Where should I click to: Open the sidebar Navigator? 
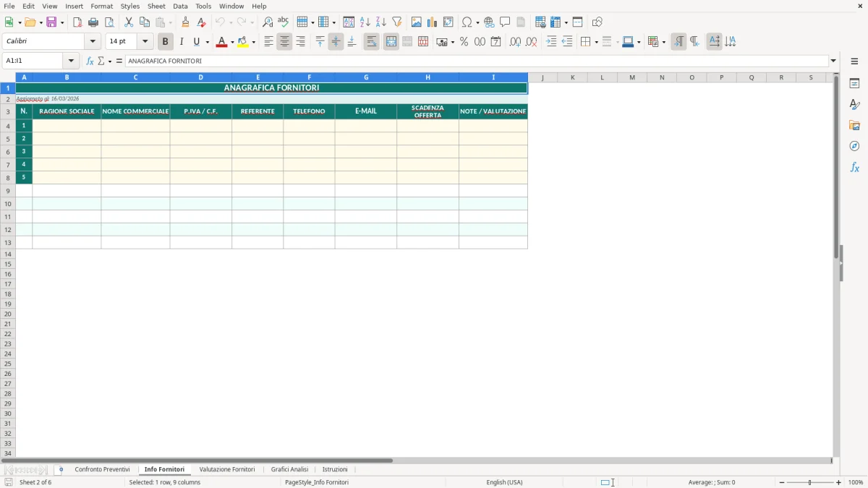[x=854, y=146]
